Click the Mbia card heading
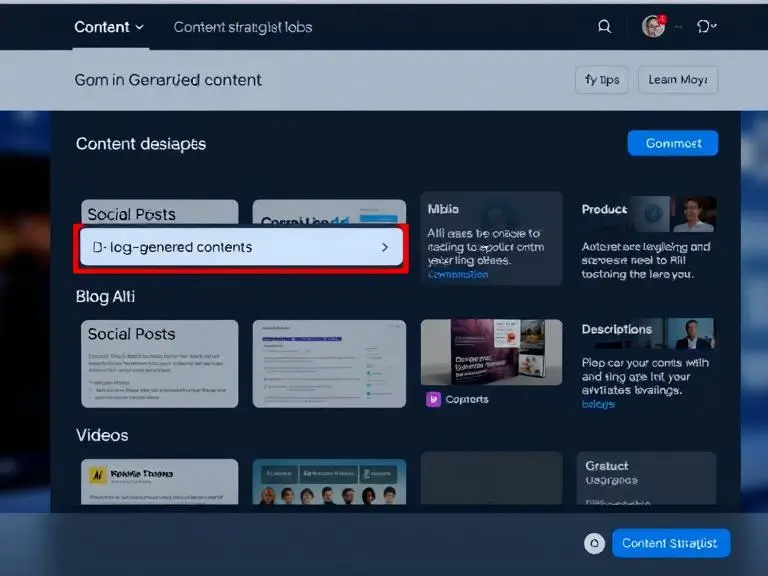The width and height of the screenshot is (768, 576). point(443,210)
